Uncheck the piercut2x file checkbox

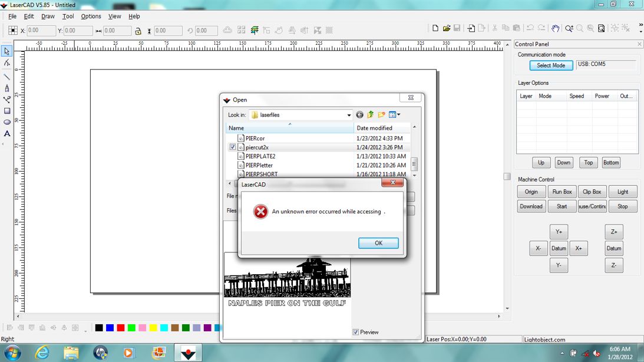click(x=233, y=147)
